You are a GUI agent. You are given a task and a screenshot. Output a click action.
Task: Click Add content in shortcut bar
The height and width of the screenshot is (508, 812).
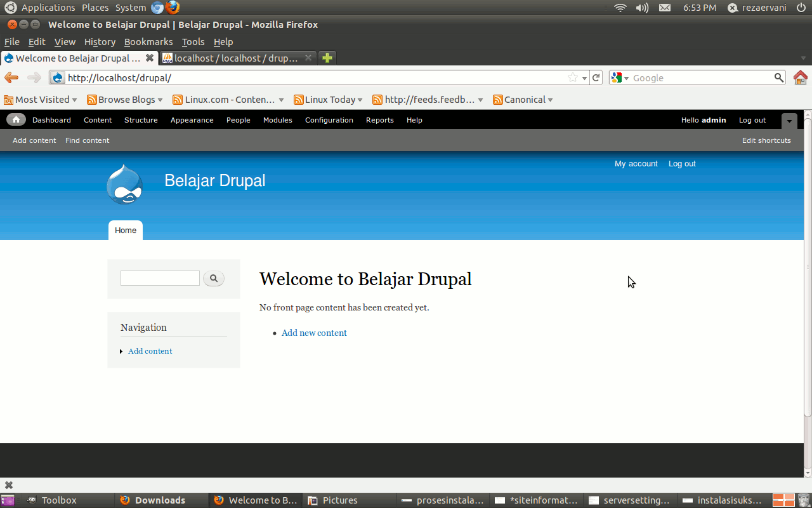(x=34, y=140)
